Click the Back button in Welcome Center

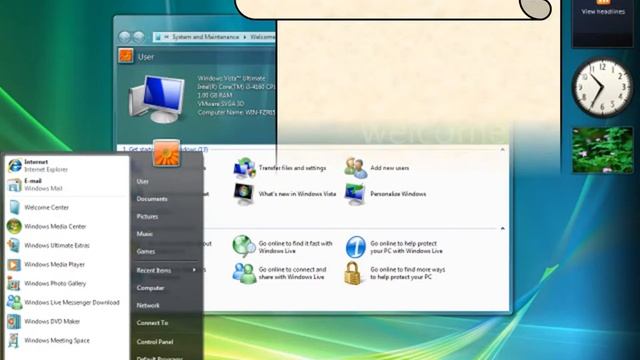124,37
